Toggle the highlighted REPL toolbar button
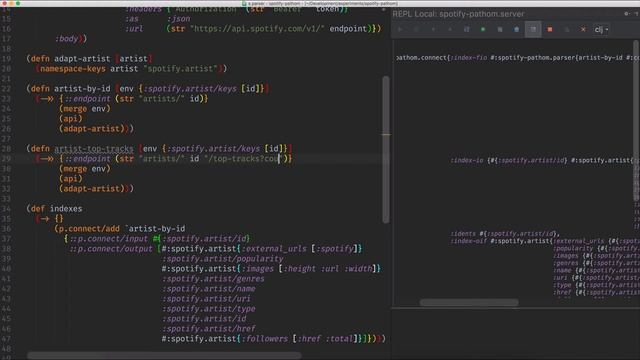The height and width of the screenshot is (360, 640). [x=533, y=29]
